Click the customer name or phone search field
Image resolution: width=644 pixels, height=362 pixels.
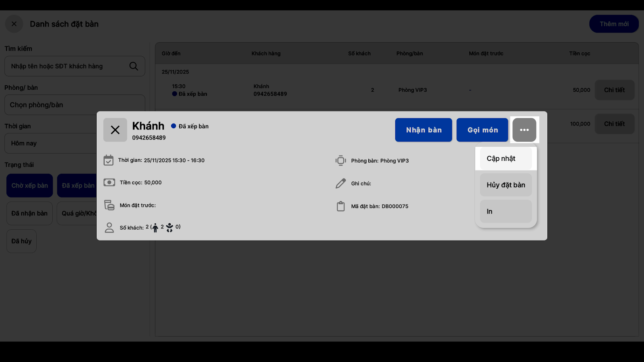pos(75,66)
